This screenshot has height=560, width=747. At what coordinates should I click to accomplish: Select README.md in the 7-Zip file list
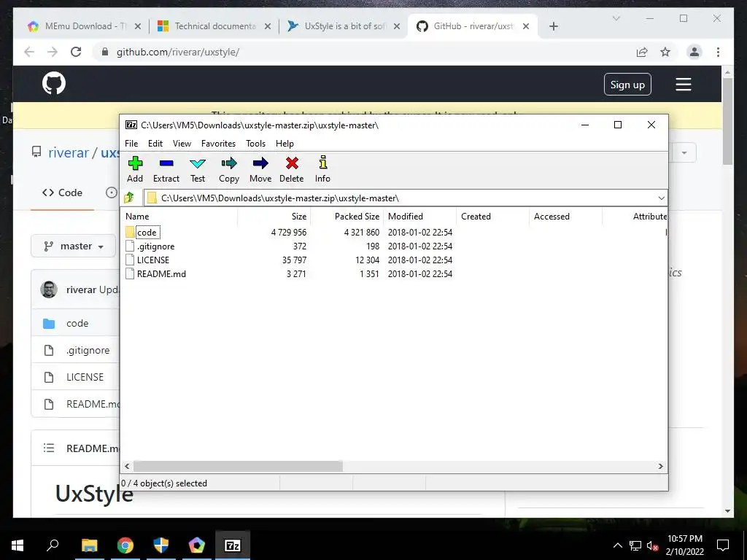coord(161,274)
